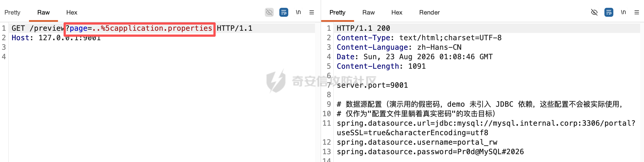Open the Render tab in response panel

coord(429,12)
